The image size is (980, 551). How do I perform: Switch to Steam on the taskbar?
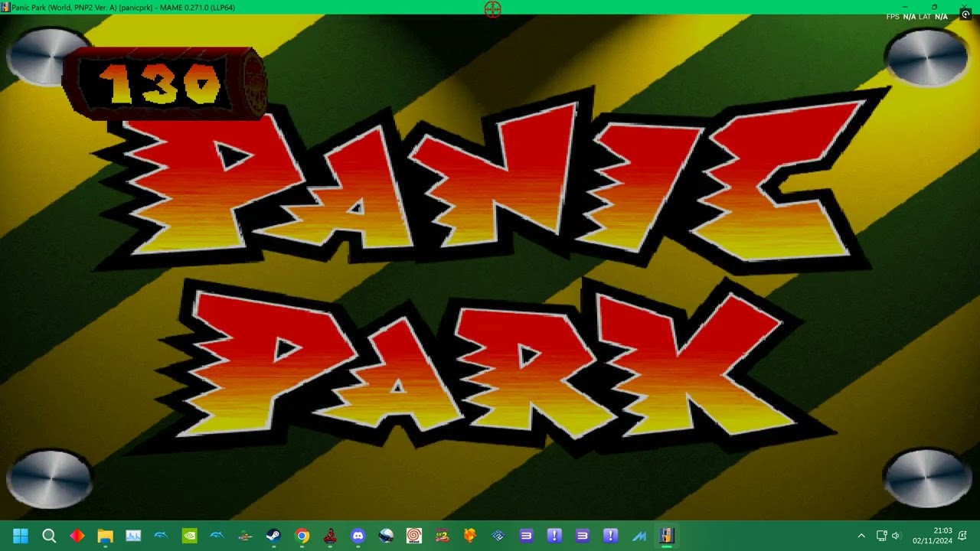coord(273,536)
